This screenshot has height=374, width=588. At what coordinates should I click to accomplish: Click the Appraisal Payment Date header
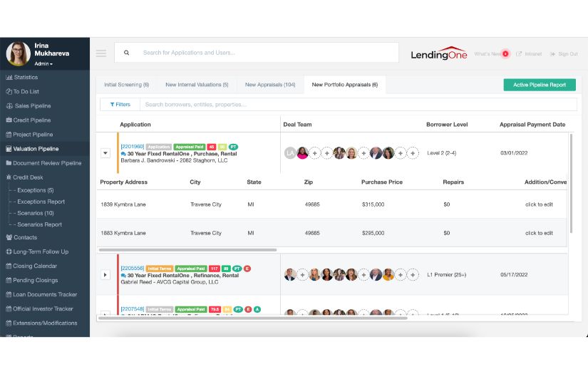[532, 125]
